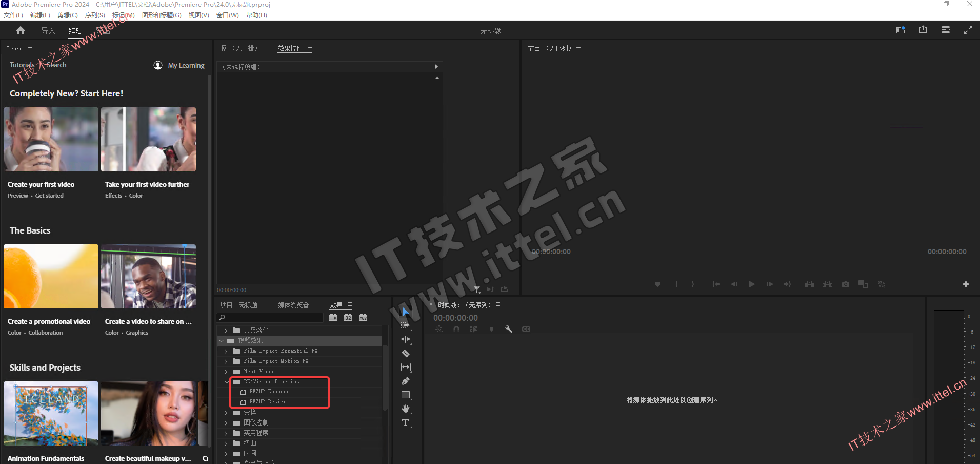The height and width of the screenshot is (464, 980).
Task: Expand the Film Impact Motion FX folder
Action: [x=226, y=361]
